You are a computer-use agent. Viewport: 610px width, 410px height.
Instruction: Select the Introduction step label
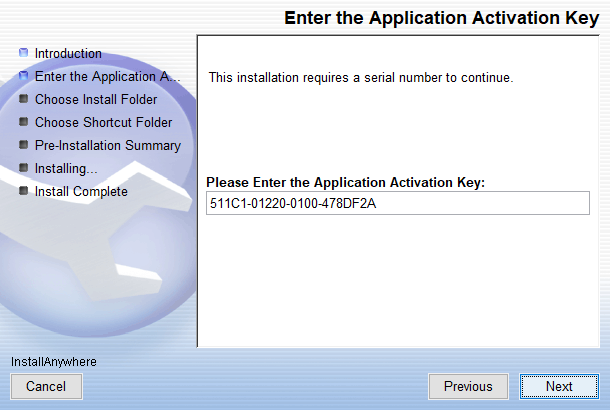[x=68, y=53]
